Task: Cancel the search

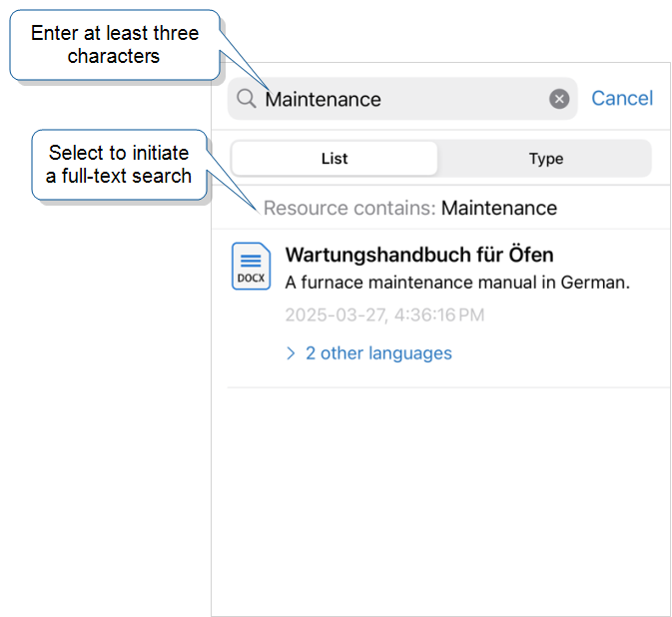Action: tap(622, 98)
